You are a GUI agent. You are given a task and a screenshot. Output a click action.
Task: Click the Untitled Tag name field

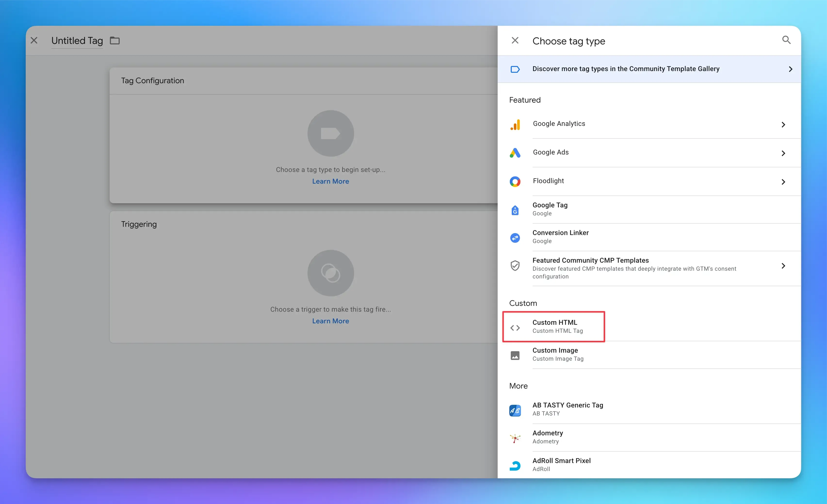coord(77,40)
